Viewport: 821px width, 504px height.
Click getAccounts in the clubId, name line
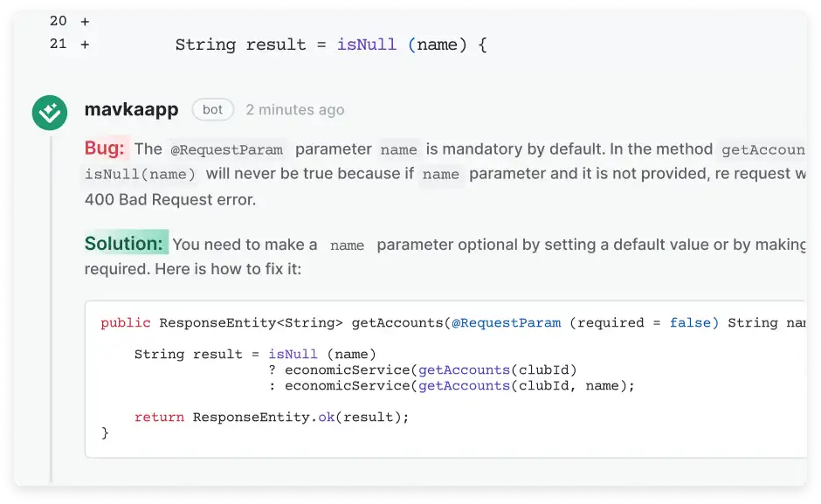[463, 385]
